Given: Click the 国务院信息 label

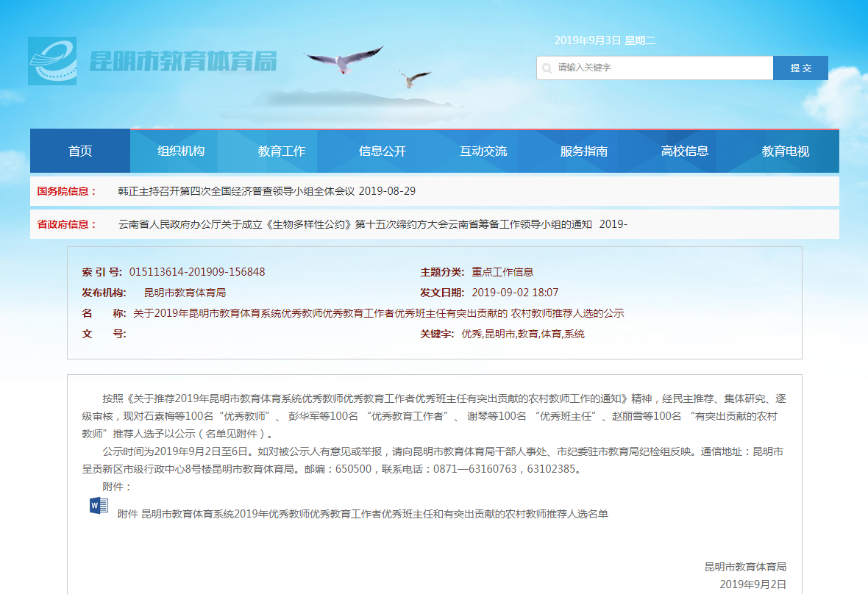Looking at the screenshot, I should pos(67,191).
